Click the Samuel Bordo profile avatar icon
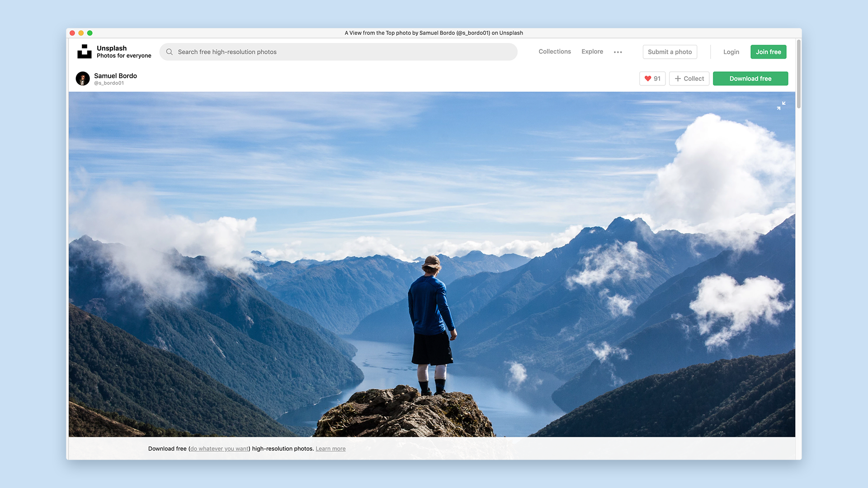868x488 pixels. 82,79
